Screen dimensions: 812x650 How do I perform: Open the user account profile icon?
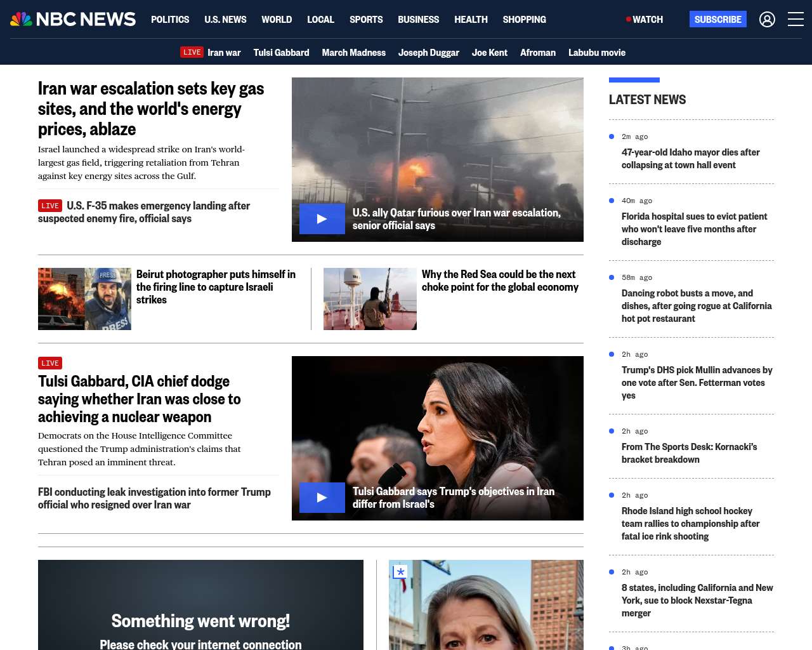click(767, 20)
